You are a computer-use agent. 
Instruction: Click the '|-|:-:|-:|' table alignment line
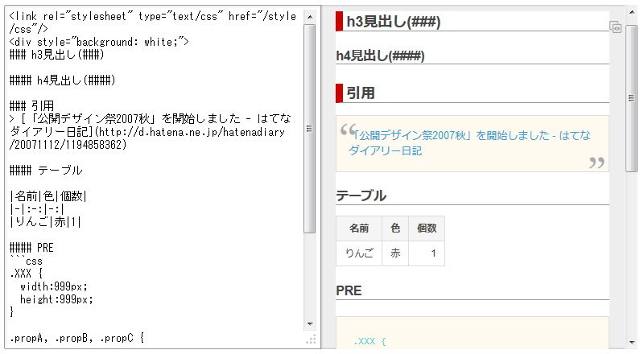(x=37, y=209)
